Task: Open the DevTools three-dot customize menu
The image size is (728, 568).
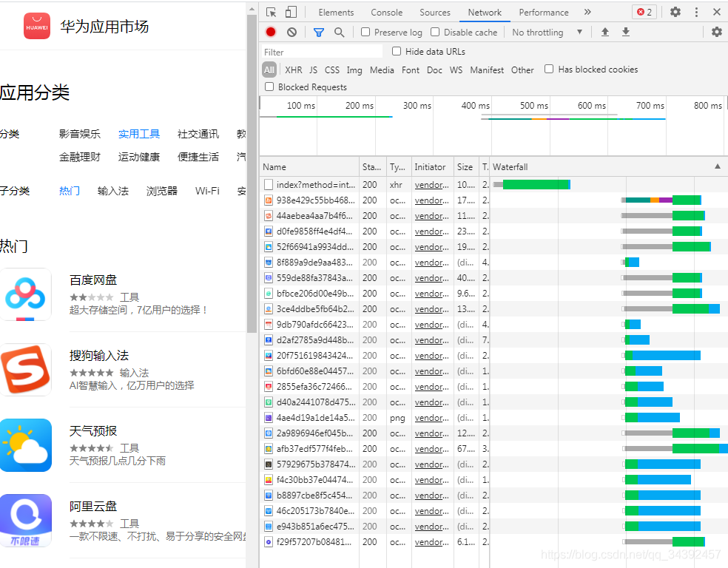Action: pyautogui.click(x=696, y=12)
